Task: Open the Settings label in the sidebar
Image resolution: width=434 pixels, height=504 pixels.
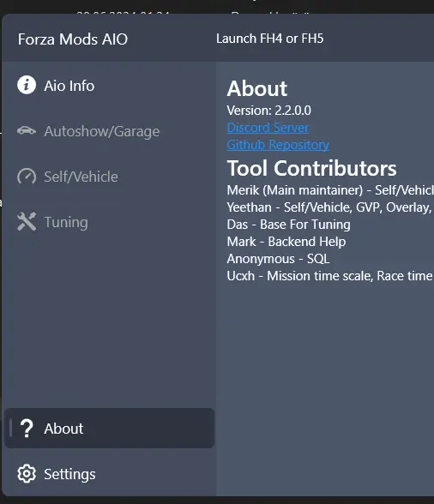Action: tap(69, 474)
